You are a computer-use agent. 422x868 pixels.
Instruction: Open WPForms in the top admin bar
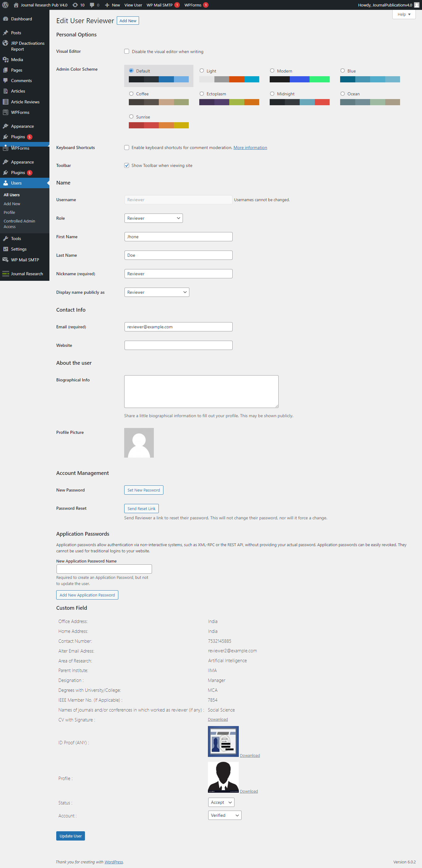(196, 5)
